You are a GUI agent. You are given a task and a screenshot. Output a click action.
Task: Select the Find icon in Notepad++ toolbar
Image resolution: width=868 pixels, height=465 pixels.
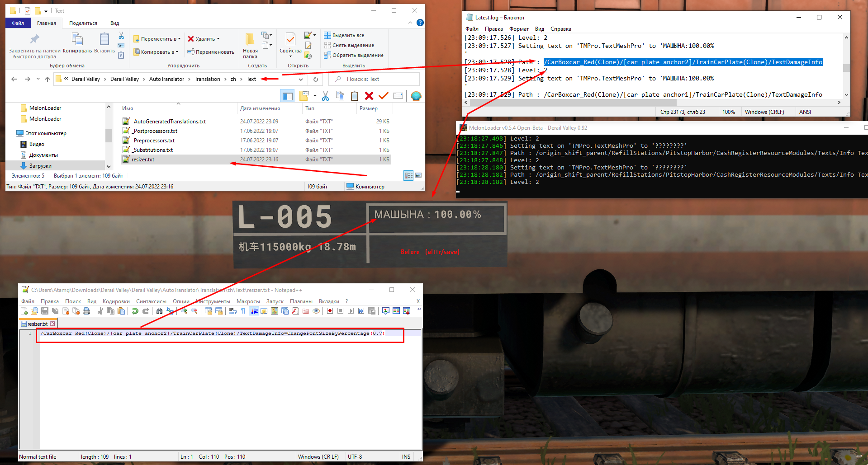click(x=160, y=311)
